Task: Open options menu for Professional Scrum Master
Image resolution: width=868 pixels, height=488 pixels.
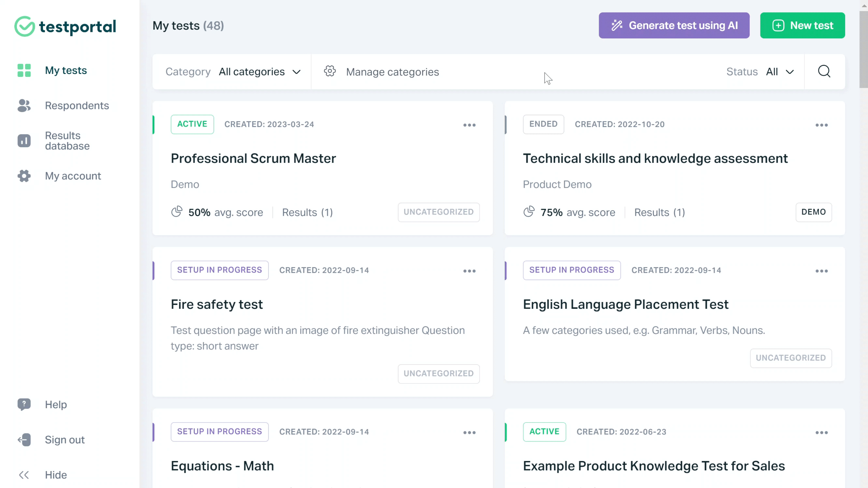Action: (x=469, y=125)
